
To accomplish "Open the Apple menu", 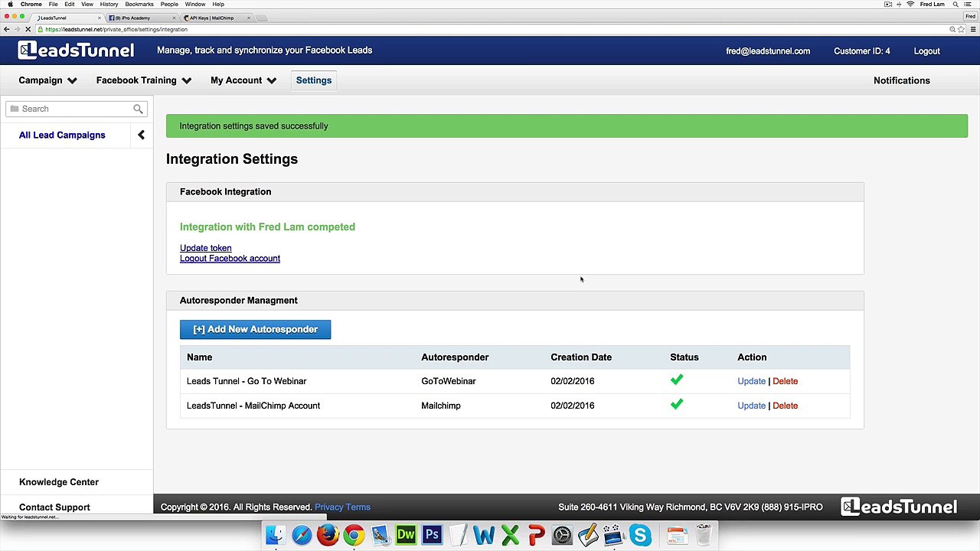I will [10, 5].
